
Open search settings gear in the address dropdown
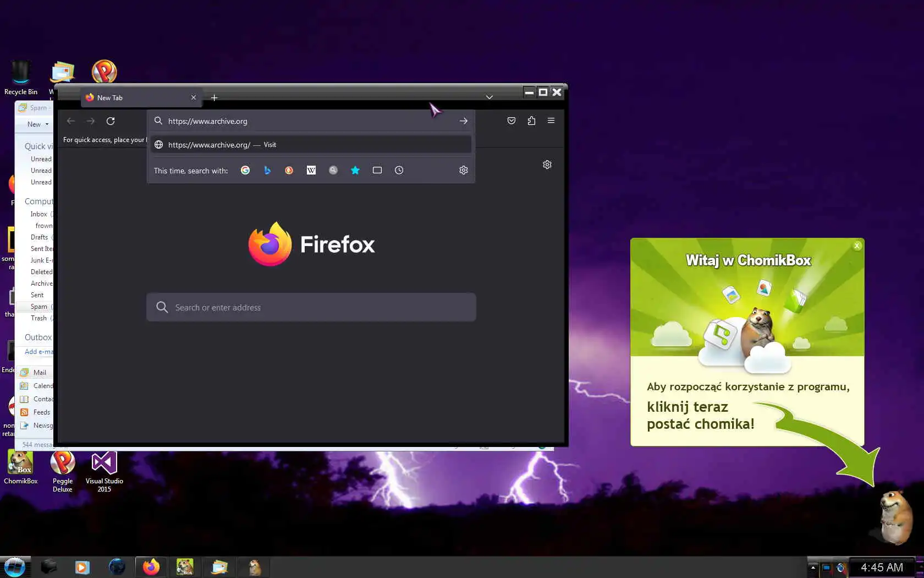[464, 171]
